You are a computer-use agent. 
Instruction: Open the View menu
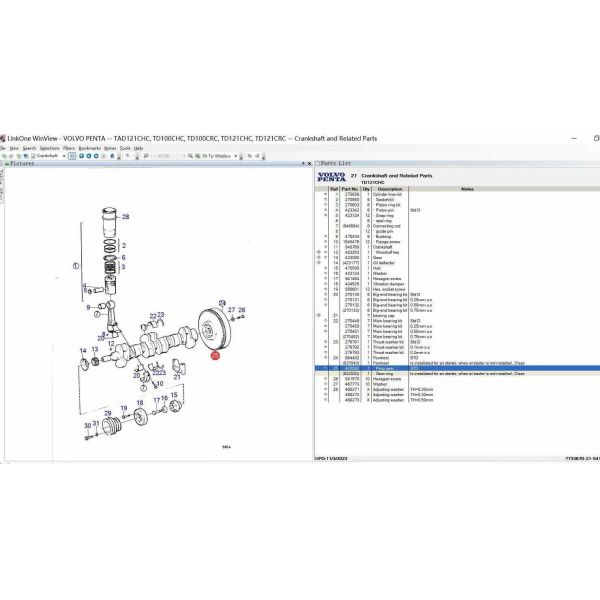point(14,148)
